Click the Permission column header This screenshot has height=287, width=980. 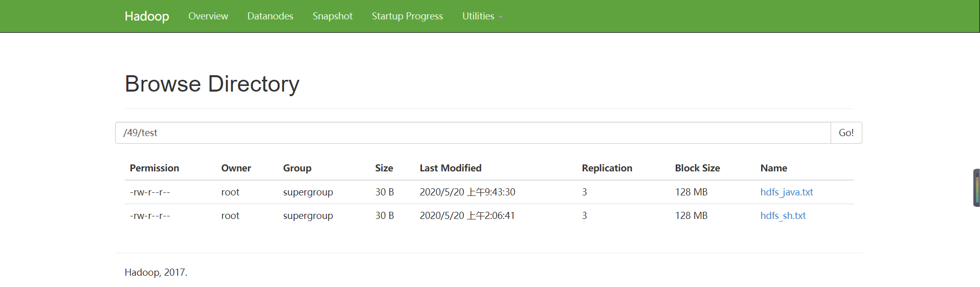coord(154,168)
